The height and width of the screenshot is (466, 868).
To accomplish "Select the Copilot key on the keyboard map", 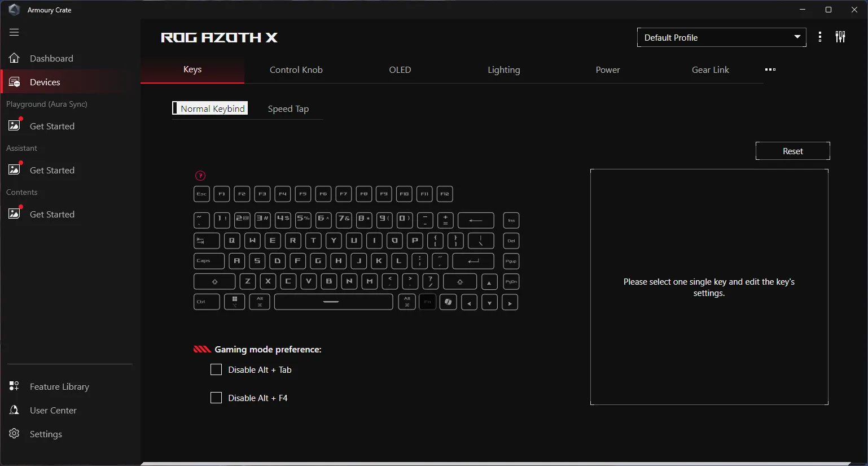I will click(448, 302).
